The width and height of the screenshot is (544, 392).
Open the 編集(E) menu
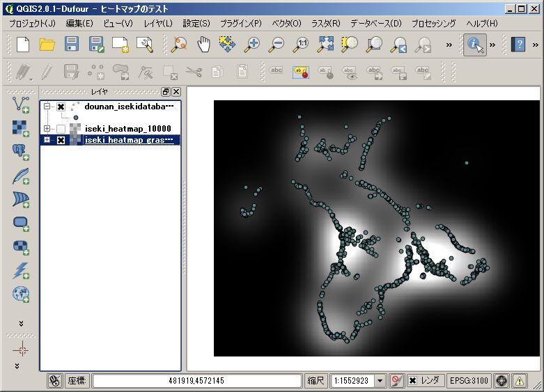tap(79, 23)
